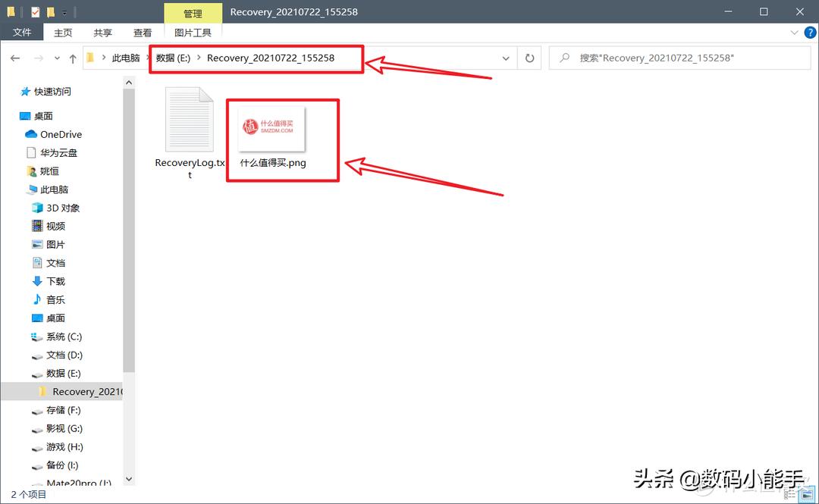Image resolution: width=819 pixels, height=504 pixels.
Task: Switch to details view in status bar
Action: [x=791, y=494]
